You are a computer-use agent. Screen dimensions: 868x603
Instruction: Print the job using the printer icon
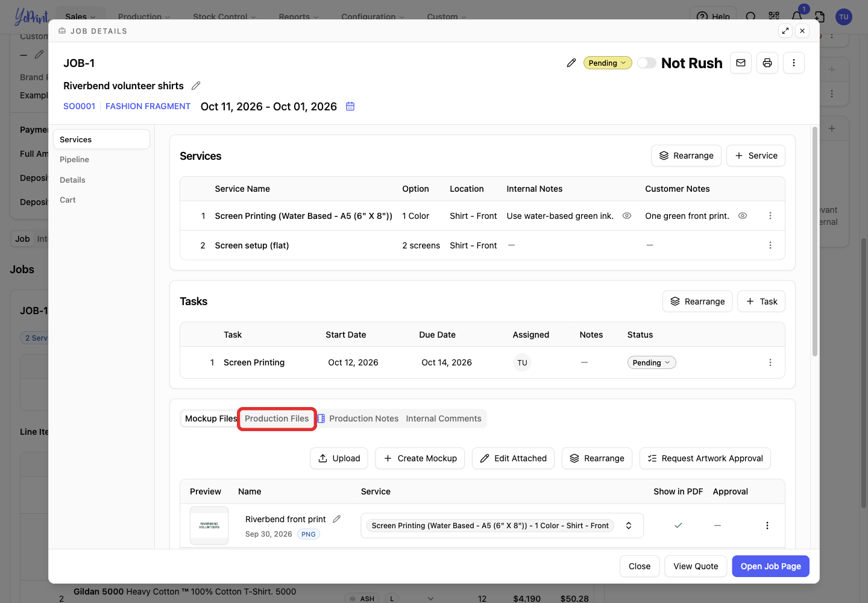pyautogui.click(x=767, y=63)
